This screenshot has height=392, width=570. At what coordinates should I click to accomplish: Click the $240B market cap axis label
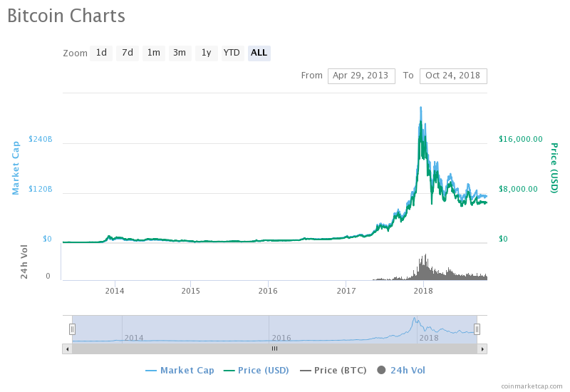pos(41,139)
